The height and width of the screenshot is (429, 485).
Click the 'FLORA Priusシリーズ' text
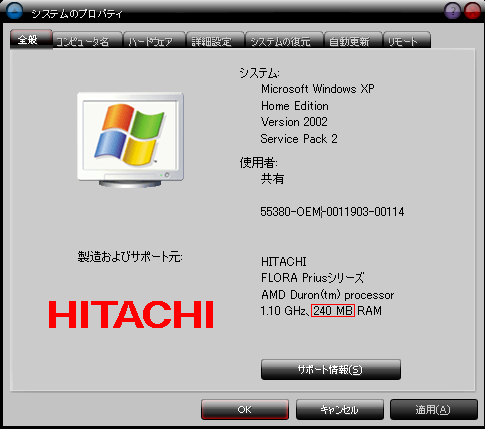point(312,278)
